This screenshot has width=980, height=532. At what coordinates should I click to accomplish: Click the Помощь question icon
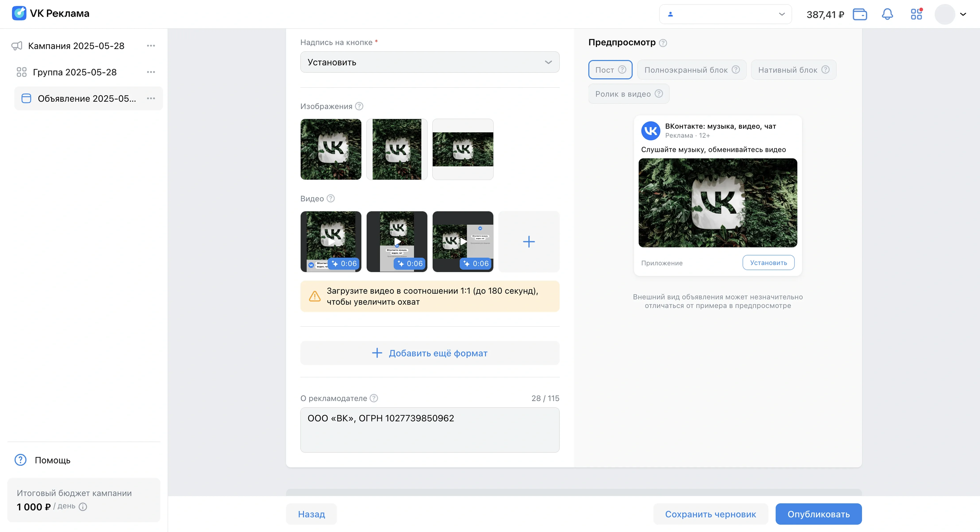pos(20,460)
